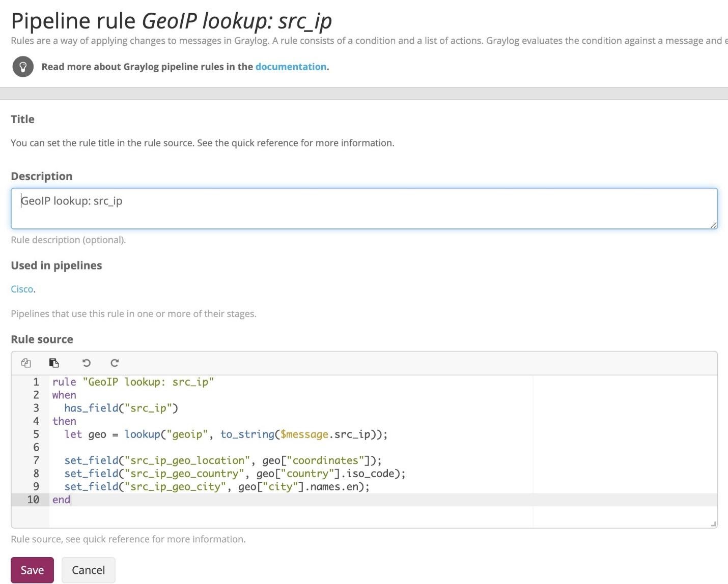This screenshot has height=584, width=728.
Task: Redo a change using the redo arrow icon
Action: (x=115, y=363)
